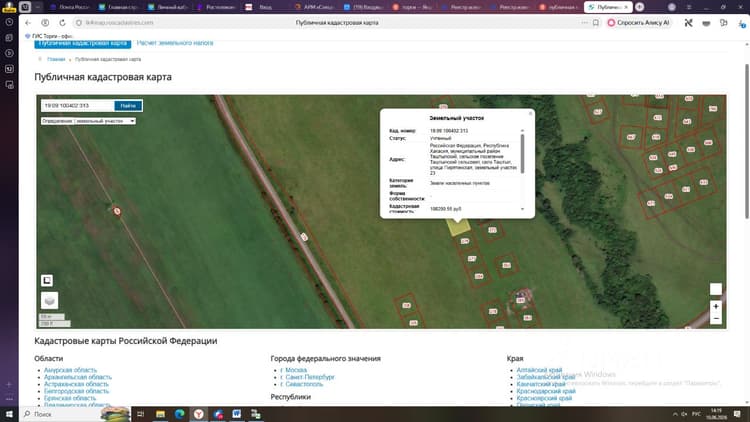Open the map layers switcher icon
This screenshot has height=422, width=750.
[x=49, y=300]
